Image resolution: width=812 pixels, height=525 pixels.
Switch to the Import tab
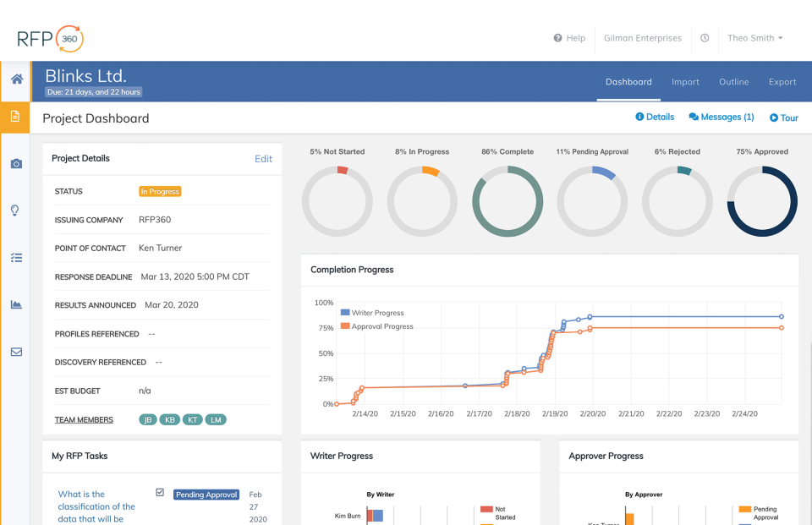685,82
